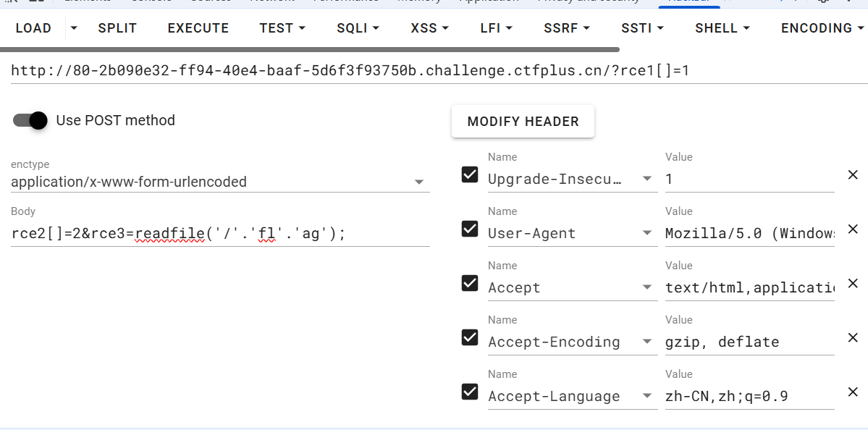The height and width of the screenshot is (430, 868).
Task: Delete the Accept-Encoding header row
Action: point(852,337)
